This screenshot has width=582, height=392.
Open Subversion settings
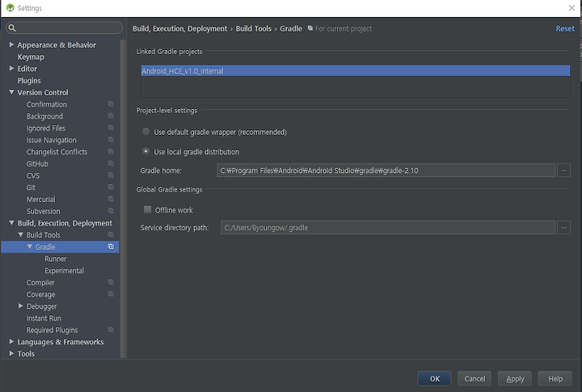[43, 211]
